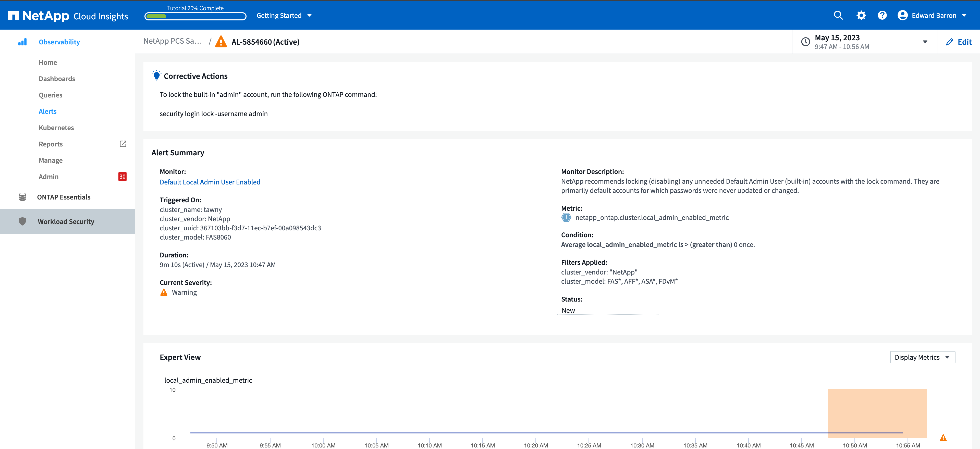Click the Admin notification badge showing 30
Viewport: 980px width, 449px height.
click(122, 176)
